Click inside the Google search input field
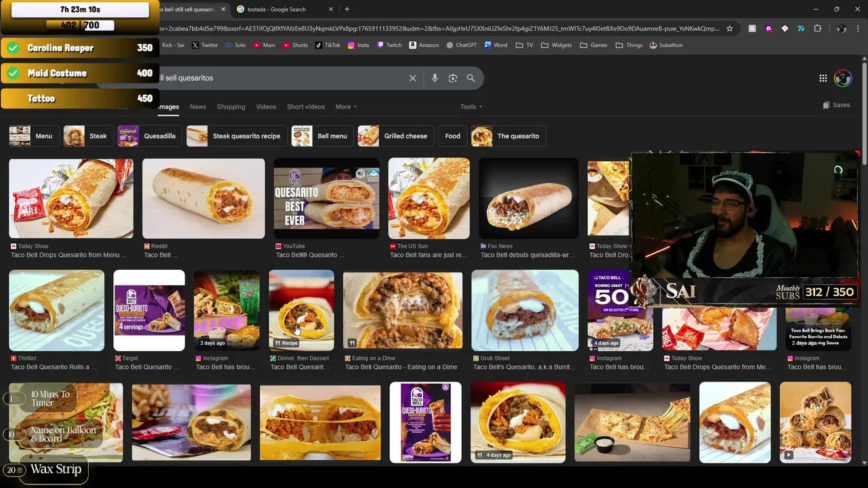 tap(281, 78)
